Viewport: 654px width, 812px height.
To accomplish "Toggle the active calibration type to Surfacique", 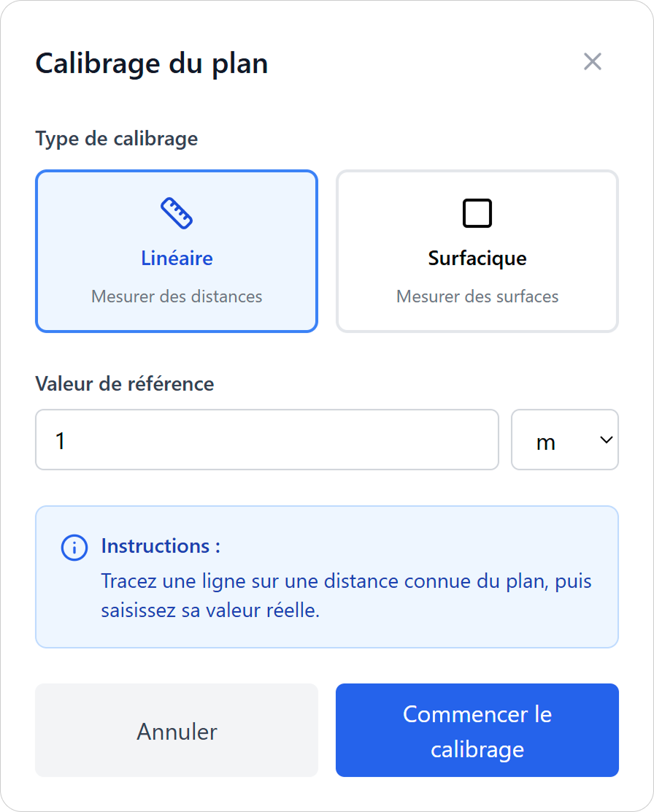I will point(477,251).
